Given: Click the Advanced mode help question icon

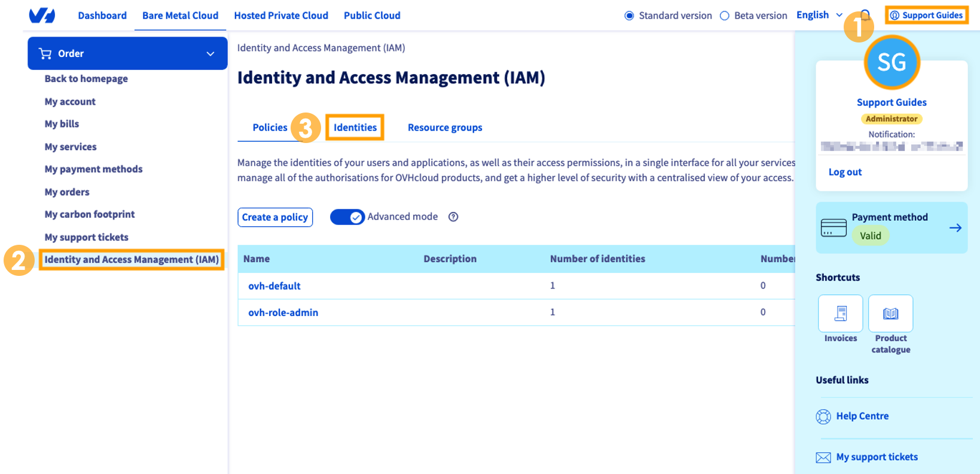Looking at the screenshot, I should [x=453, y=217].
